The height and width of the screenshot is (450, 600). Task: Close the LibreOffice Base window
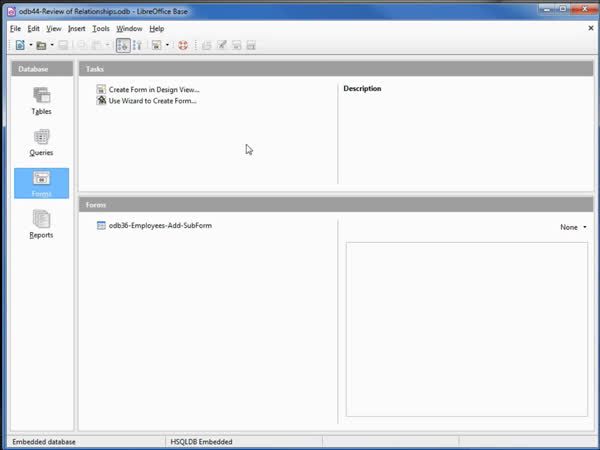(584, 9)
